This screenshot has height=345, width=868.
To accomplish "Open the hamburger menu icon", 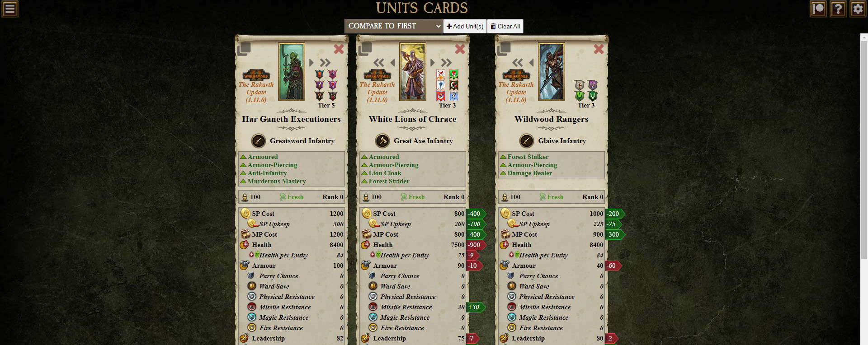I will point(10,9).
